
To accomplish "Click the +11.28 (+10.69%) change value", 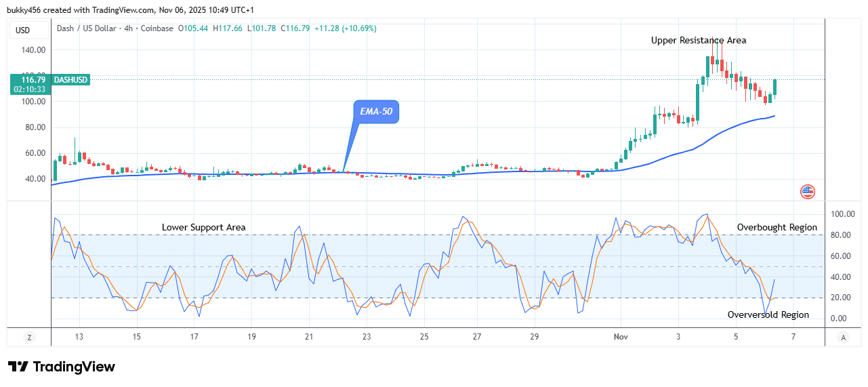I will [346, 28].
